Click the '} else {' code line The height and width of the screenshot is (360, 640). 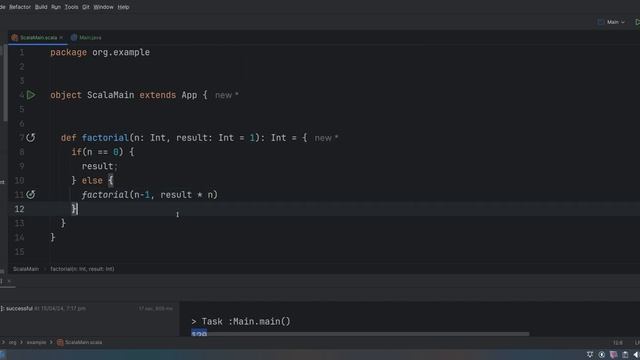92,180
